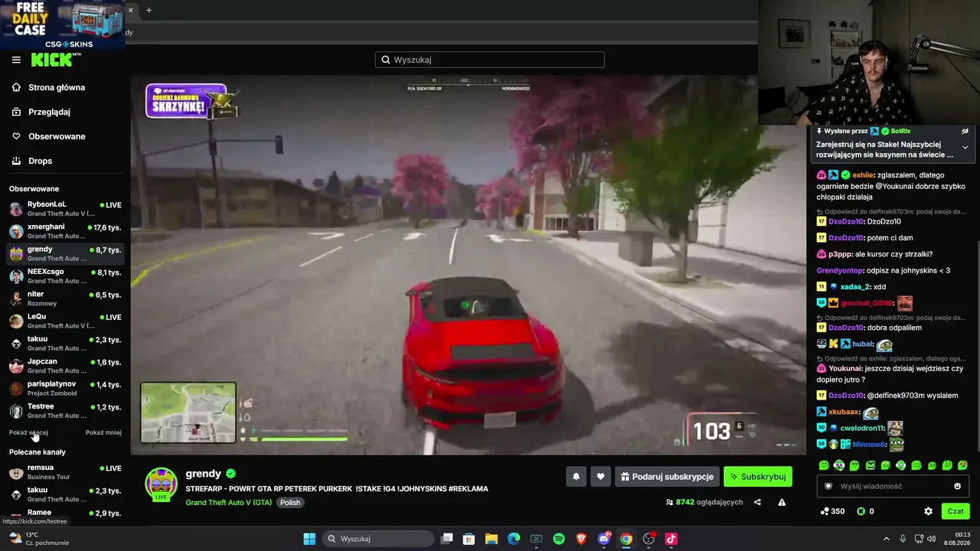This screenshot has height=551, width=980.
Task: Click the Youkunai username in chat
Action: coord(846,368)
